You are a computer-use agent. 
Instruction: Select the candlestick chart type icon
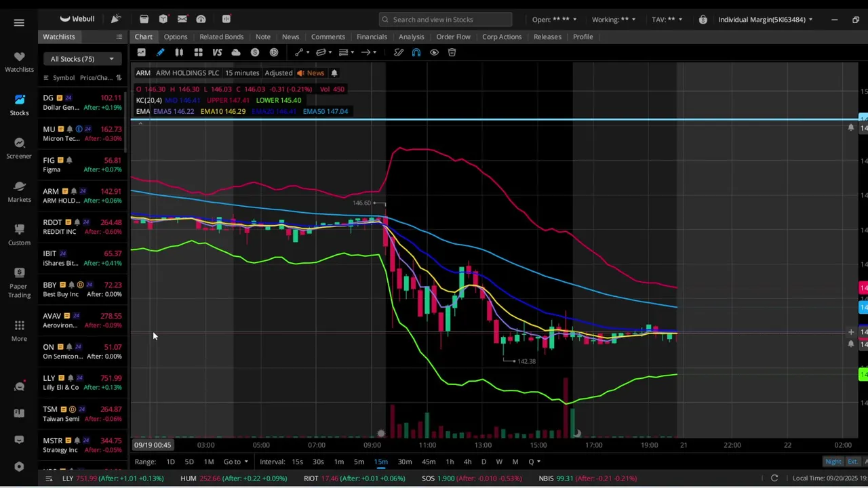coord(179,52)
